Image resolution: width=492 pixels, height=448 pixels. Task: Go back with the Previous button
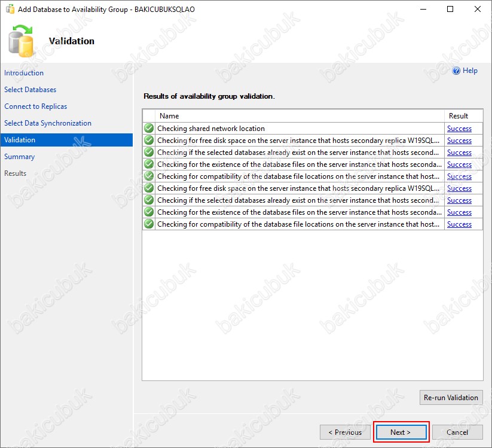click(345, 432)
